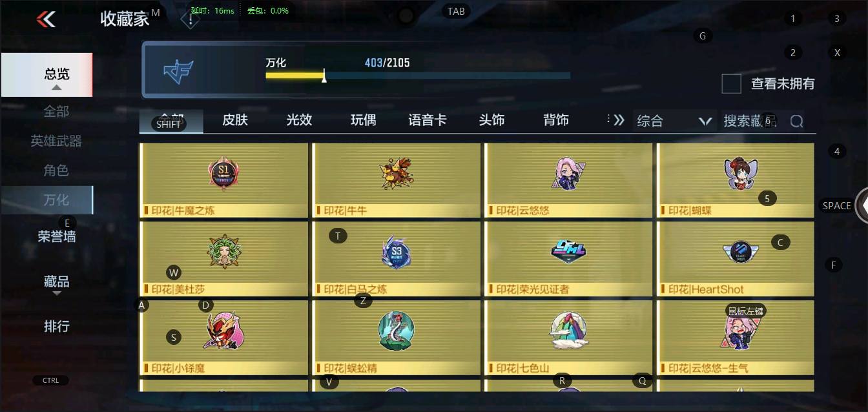
Task: Enable the 查看未拥有 checkbox
Action: coord(731,83)
